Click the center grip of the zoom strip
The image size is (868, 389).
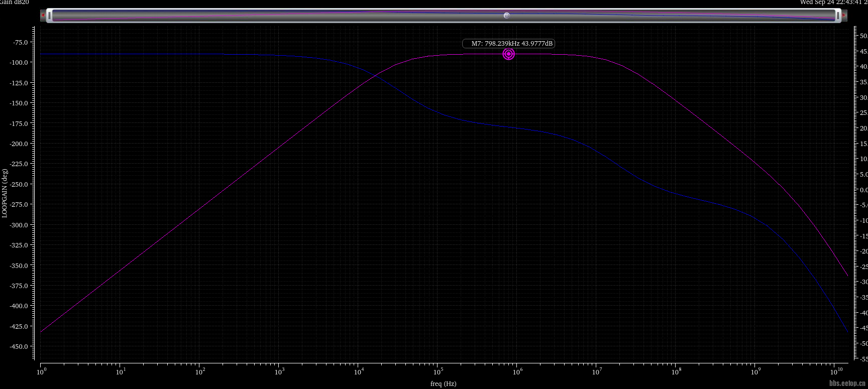pos(506,16)
